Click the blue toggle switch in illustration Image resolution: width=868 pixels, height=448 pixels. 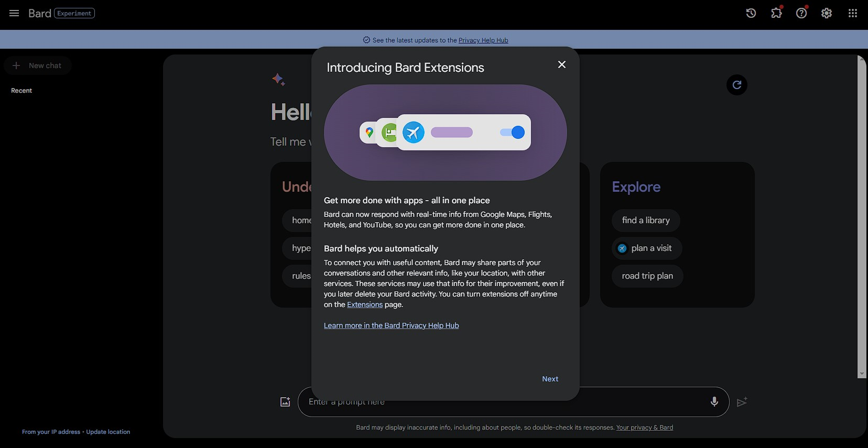click(512, 133)
